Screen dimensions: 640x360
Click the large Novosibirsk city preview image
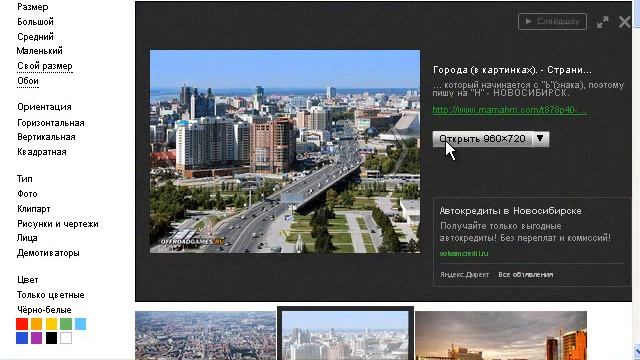pos(285,151)
